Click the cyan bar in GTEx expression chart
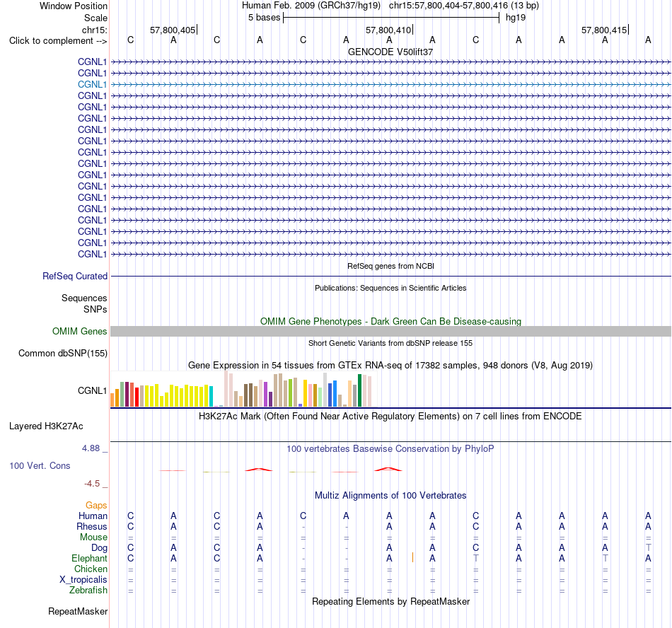This screenshot has height=628, width=672. 211,397
